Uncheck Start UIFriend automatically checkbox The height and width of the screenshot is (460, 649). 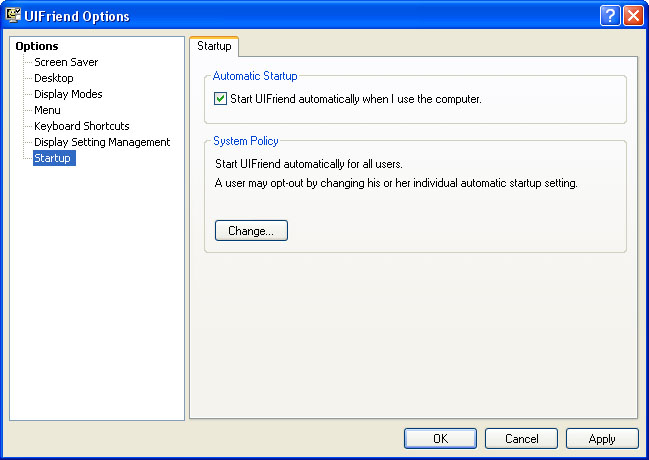coord(220,99)
